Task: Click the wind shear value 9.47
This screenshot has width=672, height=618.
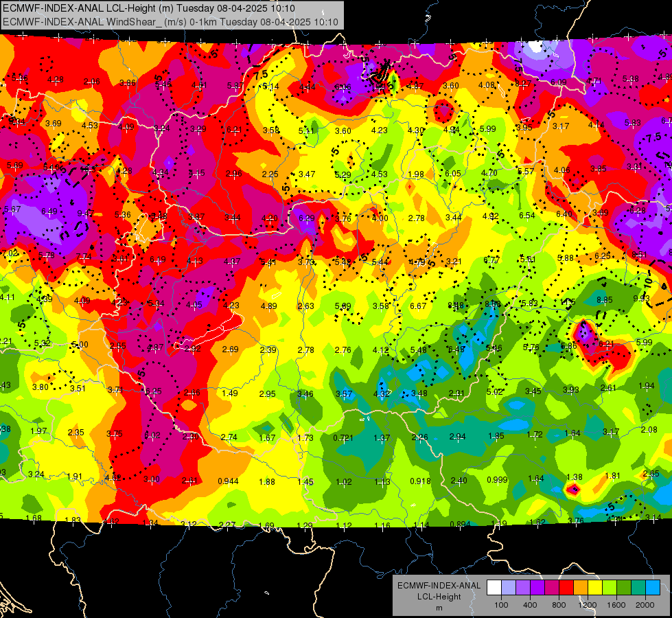Action: tap(86, 213)
